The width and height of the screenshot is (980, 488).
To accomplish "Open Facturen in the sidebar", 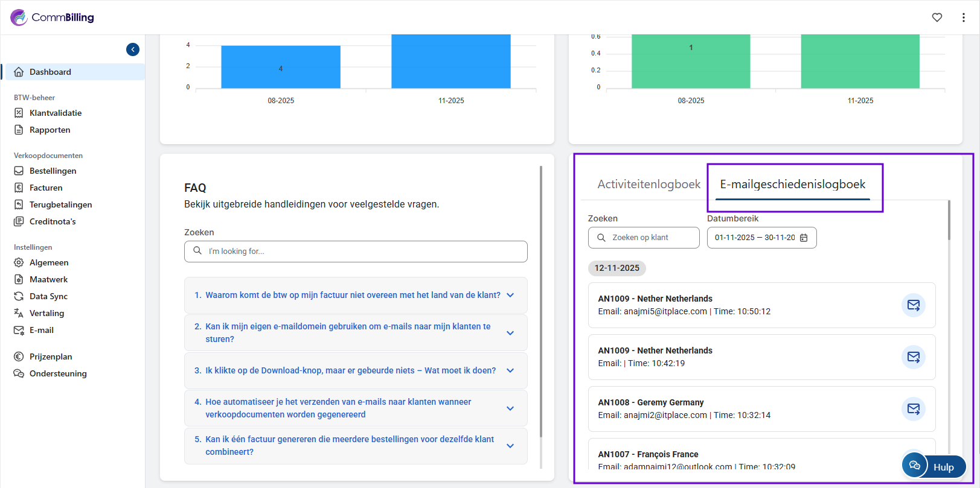I will pos(46,188).
